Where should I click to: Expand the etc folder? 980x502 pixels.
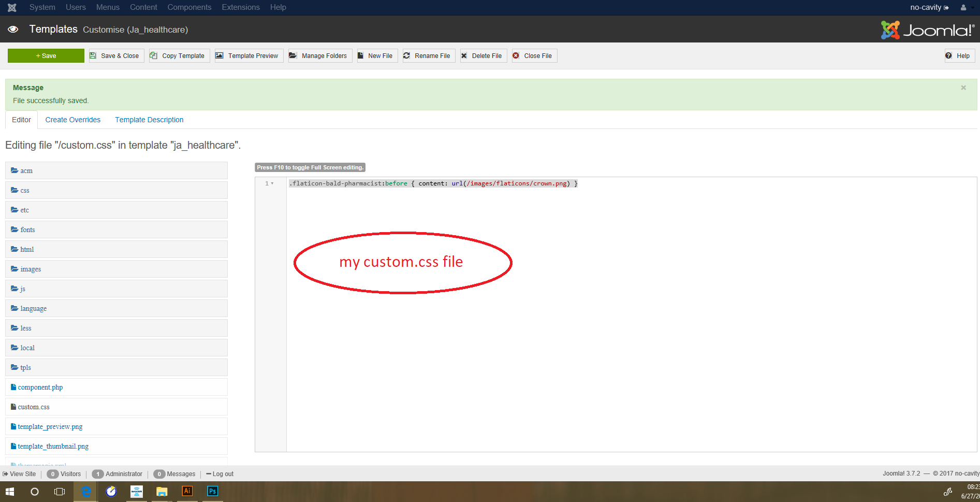tap(116, 210)
